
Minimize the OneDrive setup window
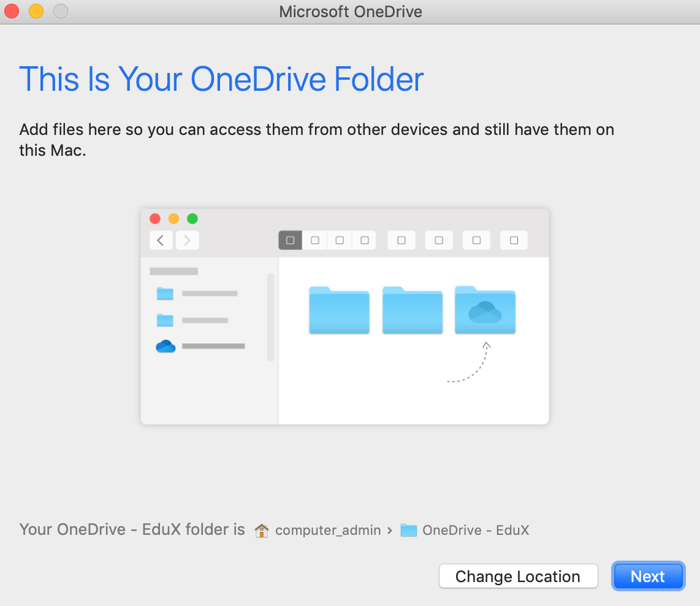(36, 10)
